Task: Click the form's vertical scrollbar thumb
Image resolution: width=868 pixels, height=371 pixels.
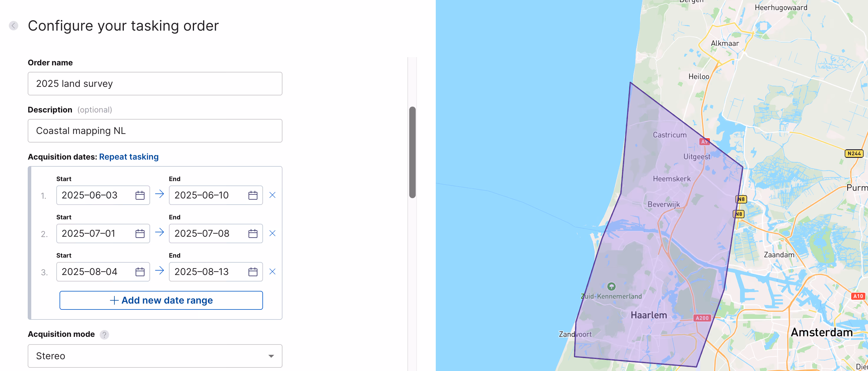Action: coord(412,152)
